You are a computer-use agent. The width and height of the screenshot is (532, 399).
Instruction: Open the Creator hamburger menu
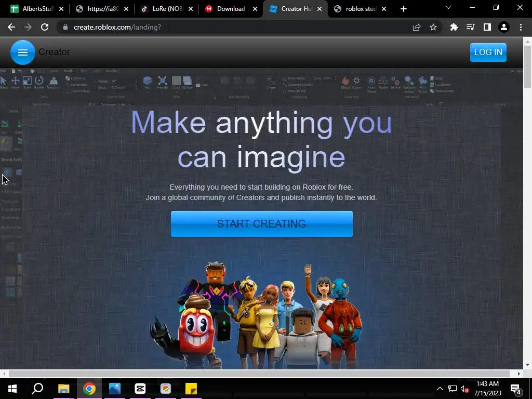click(23, 52)
